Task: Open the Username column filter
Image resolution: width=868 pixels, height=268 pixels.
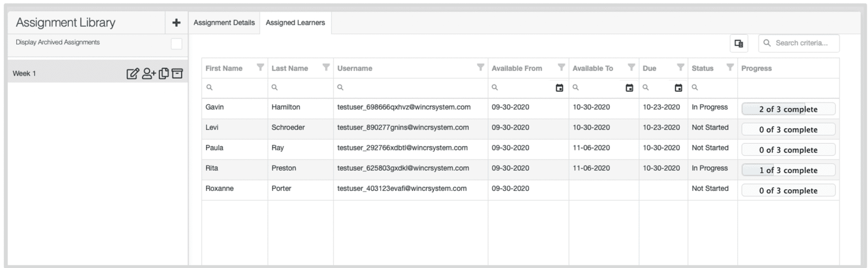Action: 480,68
